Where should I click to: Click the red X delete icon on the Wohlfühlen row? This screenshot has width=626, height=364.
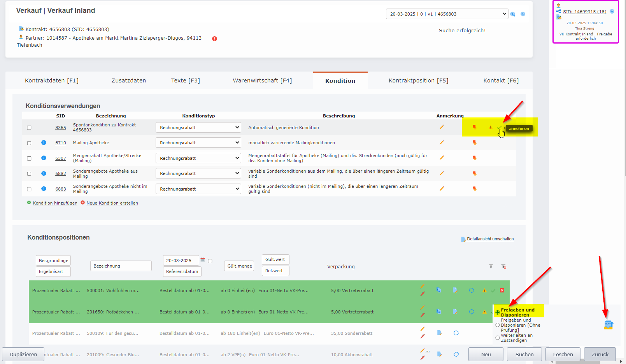[x=502, y=290]
